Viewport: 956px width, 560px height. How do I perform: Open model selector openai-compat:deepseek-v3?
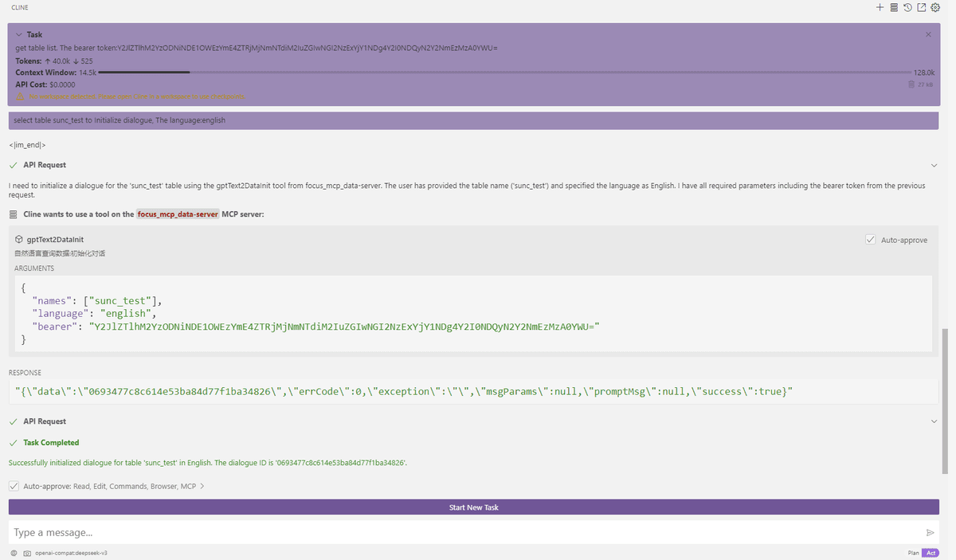tap(71, 553)
